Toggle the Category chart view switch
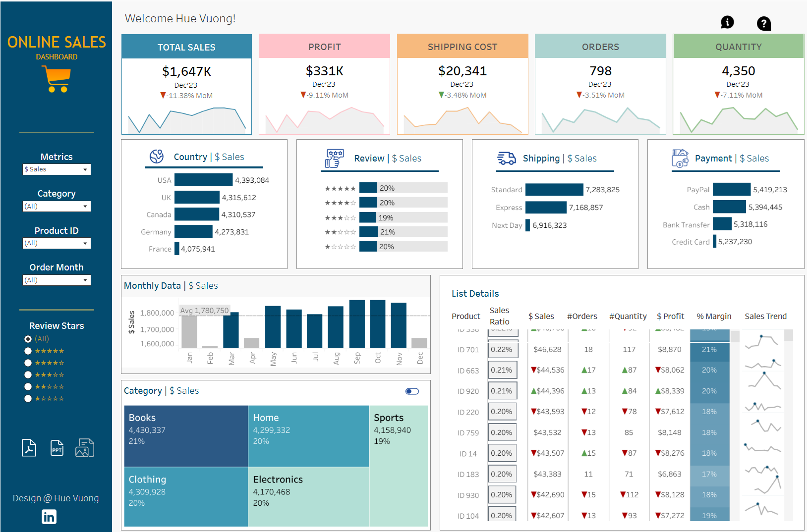The height and width of the screenshot is (532, 807). (412, 391)
